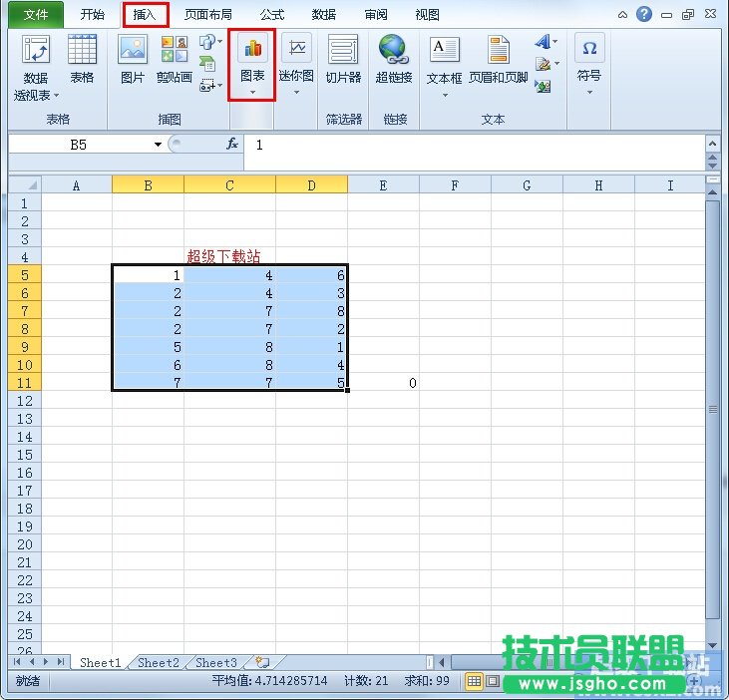Select the Sheet3 worksheet tab
The image size is (729, 700).
coord(216,662)
